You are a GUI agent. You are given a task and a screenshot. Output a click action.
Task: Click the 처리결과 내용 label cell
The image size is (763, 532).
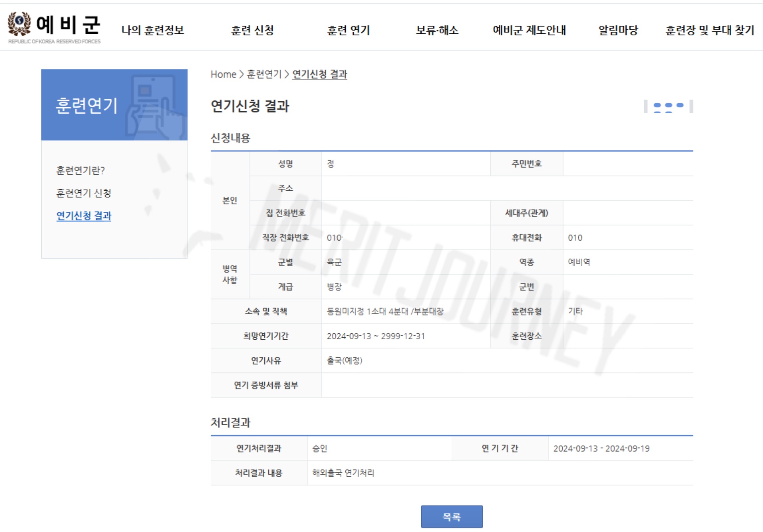pyautogui.click(x=259, y=473)
